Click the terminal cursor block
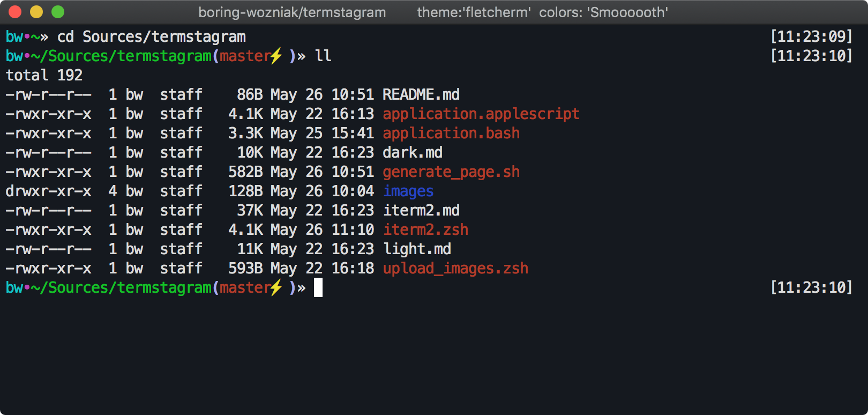Image resolution: width=868 pixels, height=415 pixels. click(318, 287)
